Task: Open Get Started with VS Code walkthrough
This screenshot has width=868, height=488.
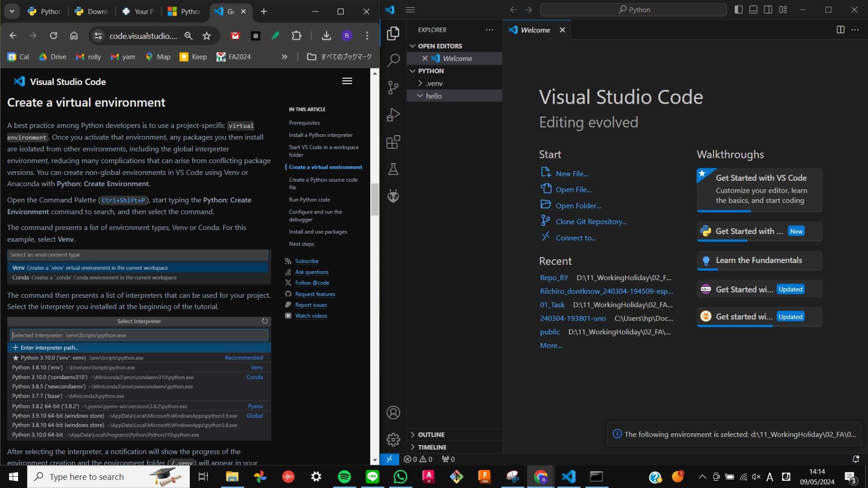Action: (759, 190)
